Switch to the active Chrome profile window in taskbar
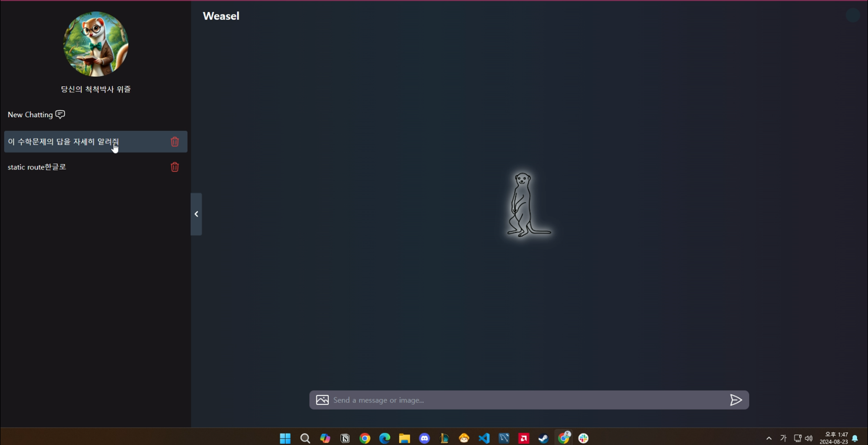 (564, 438)
